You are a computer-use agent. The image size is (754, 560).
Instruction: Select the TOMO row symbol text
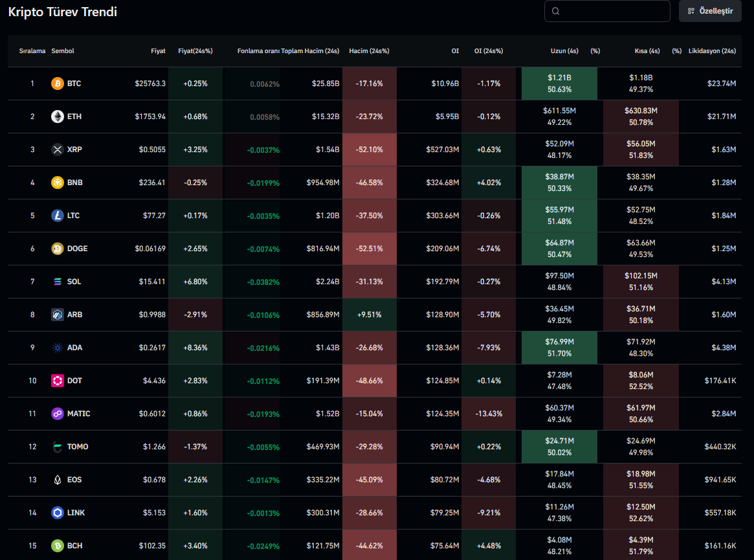(x=78, y=447)
